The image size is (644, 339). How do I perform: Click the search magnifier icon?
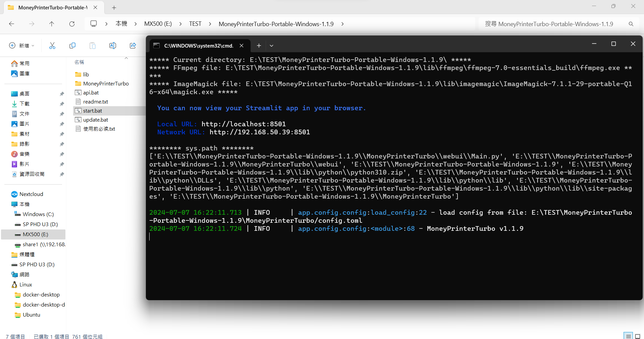(x=631, y=24)
